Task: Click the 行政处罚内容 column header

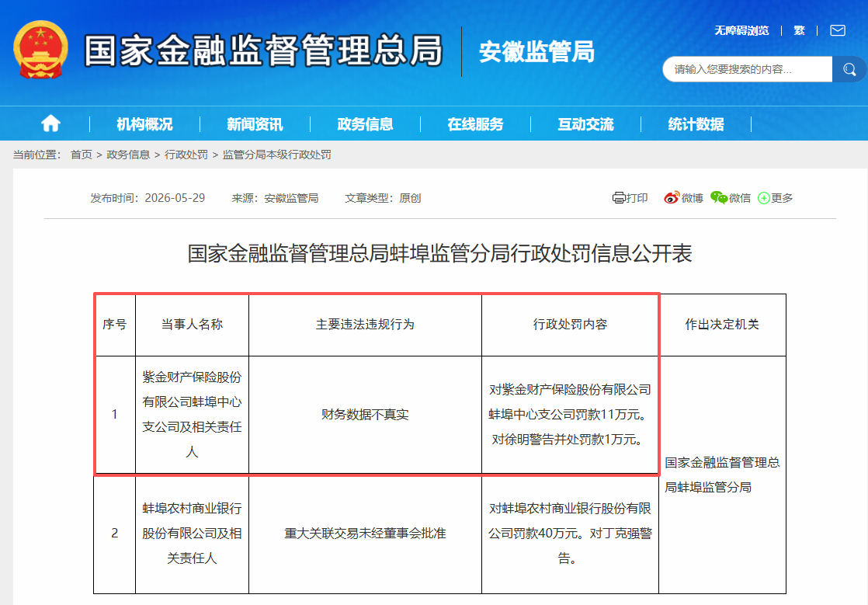Action: tap(570, 325)
